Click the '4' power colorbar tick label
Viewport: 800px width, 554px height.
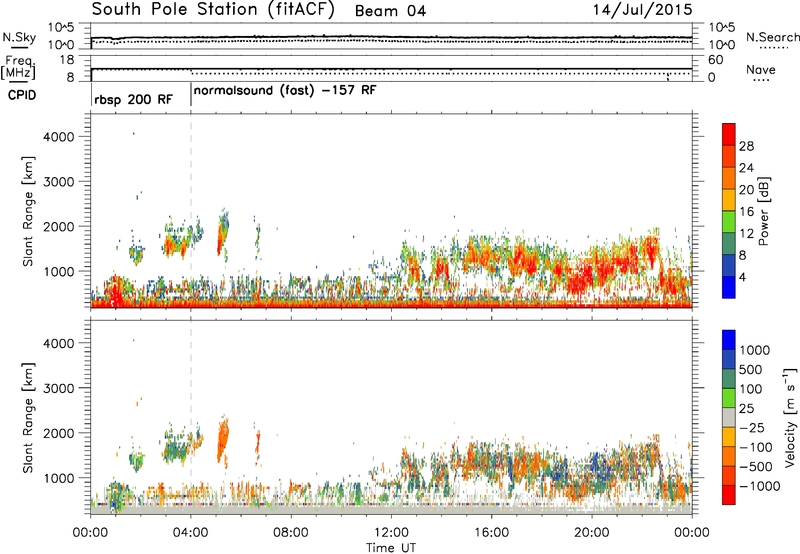(743, 278)
